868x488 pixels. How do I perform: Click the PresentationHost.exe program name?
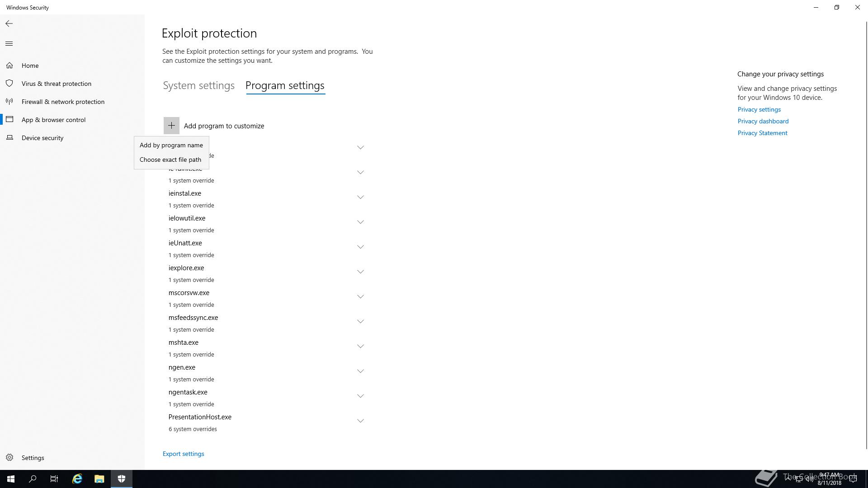(x=200, y=417)
